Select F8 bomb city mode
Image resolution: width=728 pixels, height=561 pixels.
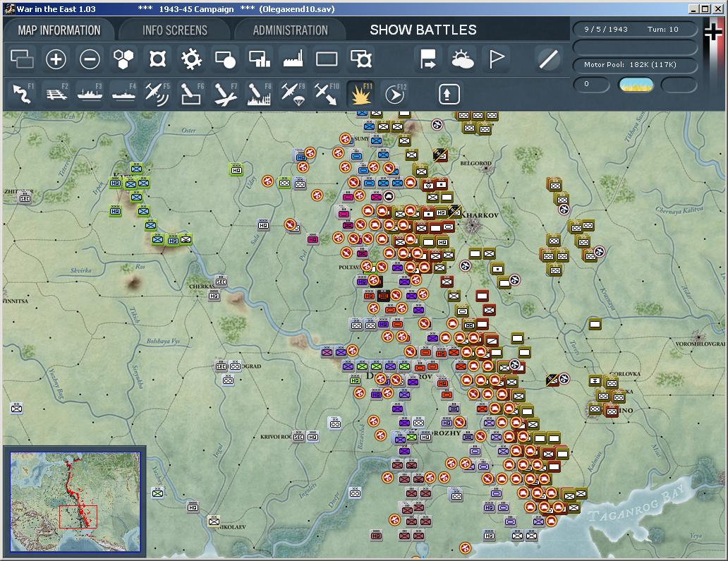pyautogui.click(x=259, y=93)
